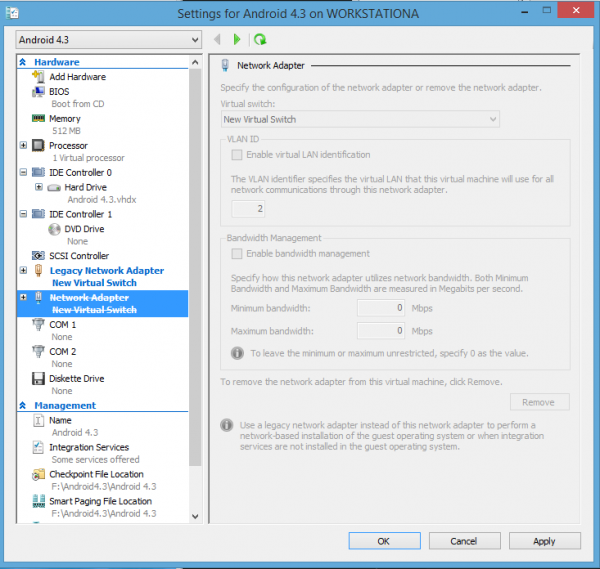Expand the Hard Drive tree node
The image size is (600, 569).
click(39, 187)
